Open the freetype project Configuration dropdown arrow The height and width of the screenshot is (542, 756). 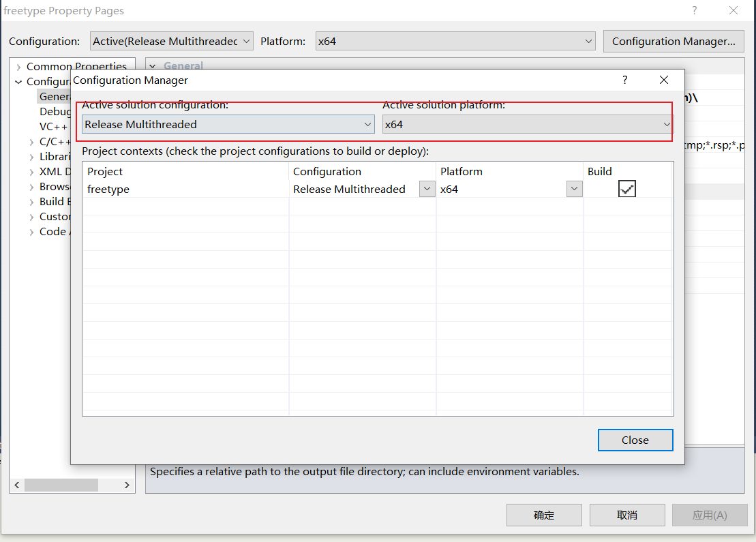(x=427, y=189)
